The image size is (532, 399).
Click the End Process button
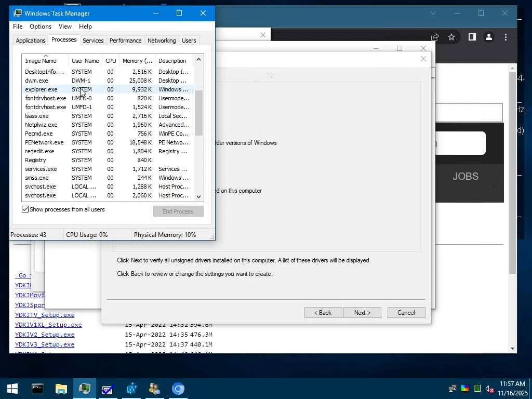coord(178,211)
